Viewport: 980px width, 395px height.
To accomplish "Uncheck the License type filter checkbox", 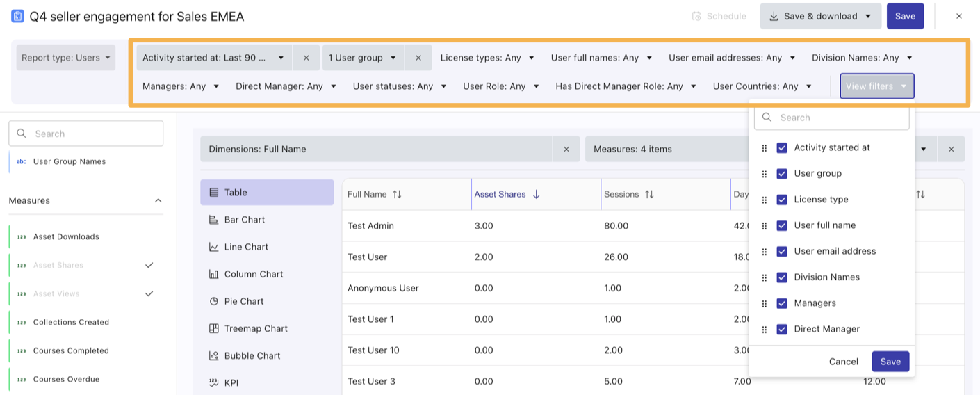I will (782, 200).
